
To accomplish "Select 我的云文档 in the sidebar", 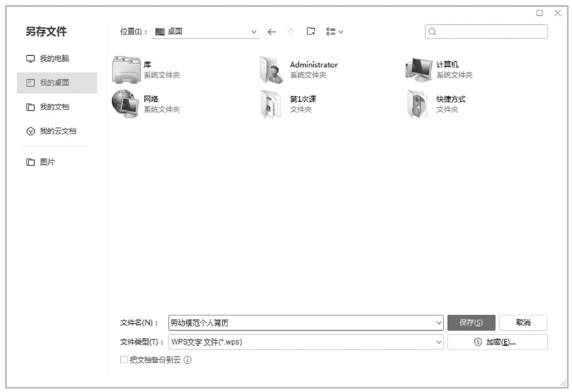I will [58, 131].
